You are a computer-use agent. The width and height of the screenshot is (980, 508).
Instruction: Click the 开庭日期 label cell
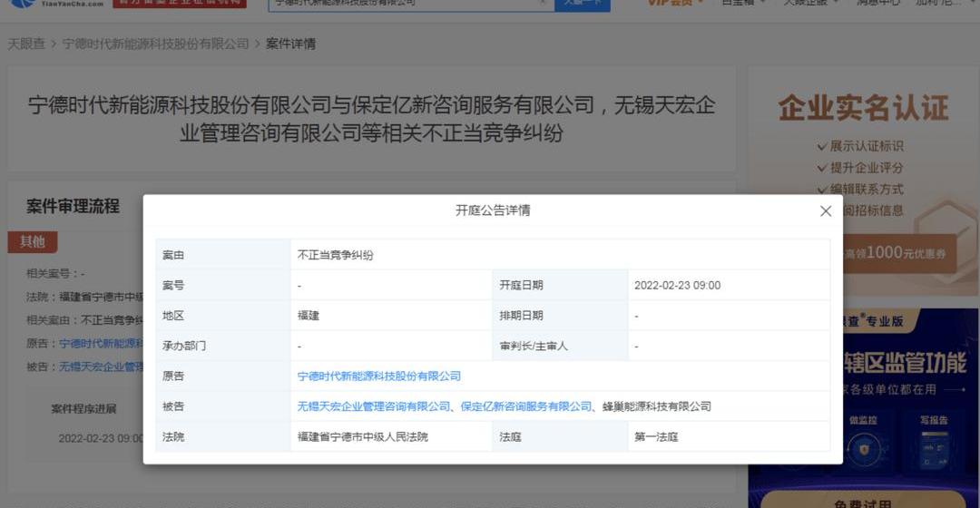pos(560,286)
